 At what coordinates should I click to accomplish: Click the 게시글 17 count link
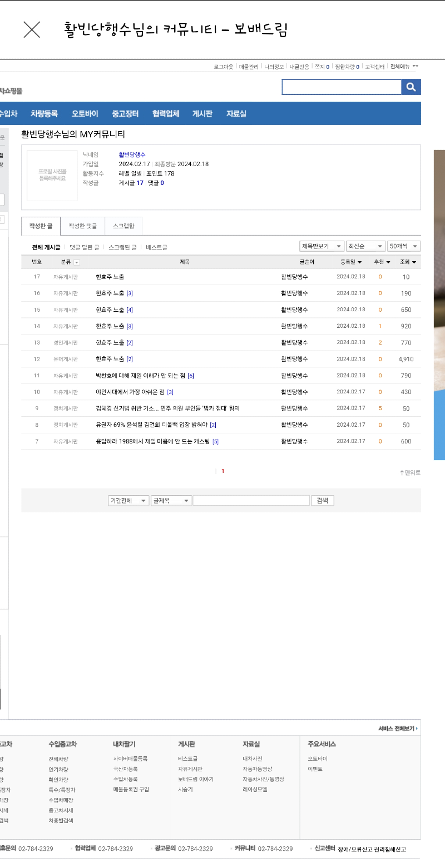(131, 183)
